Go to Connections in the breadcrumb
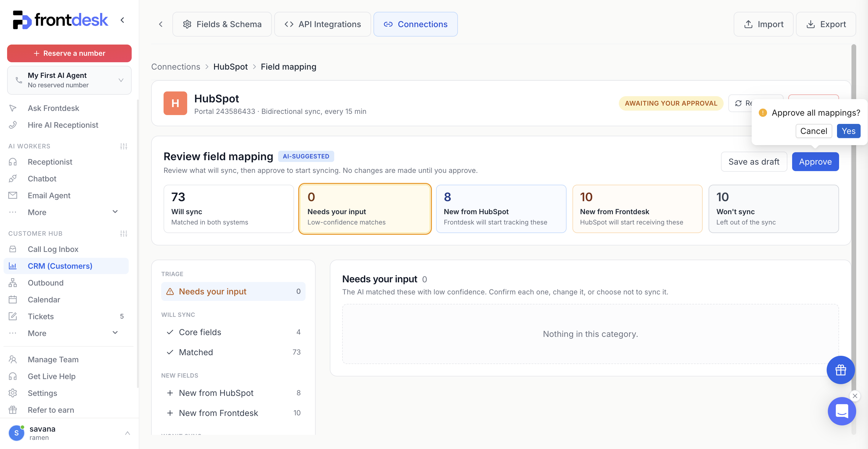 [176, 67]
